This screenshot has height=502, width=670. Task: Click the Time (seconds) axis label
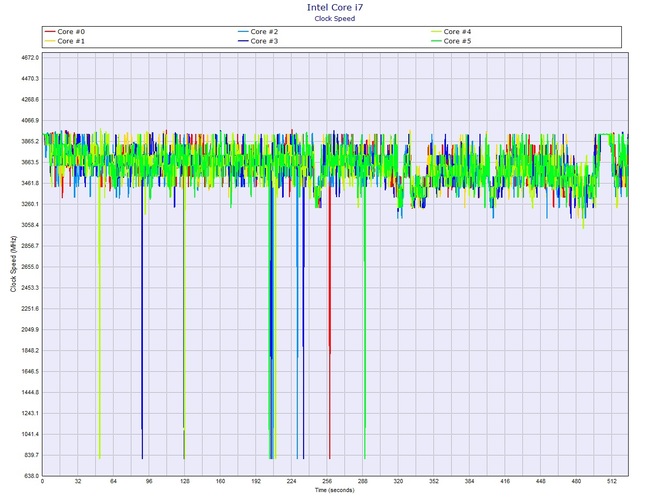pos(335,490)
